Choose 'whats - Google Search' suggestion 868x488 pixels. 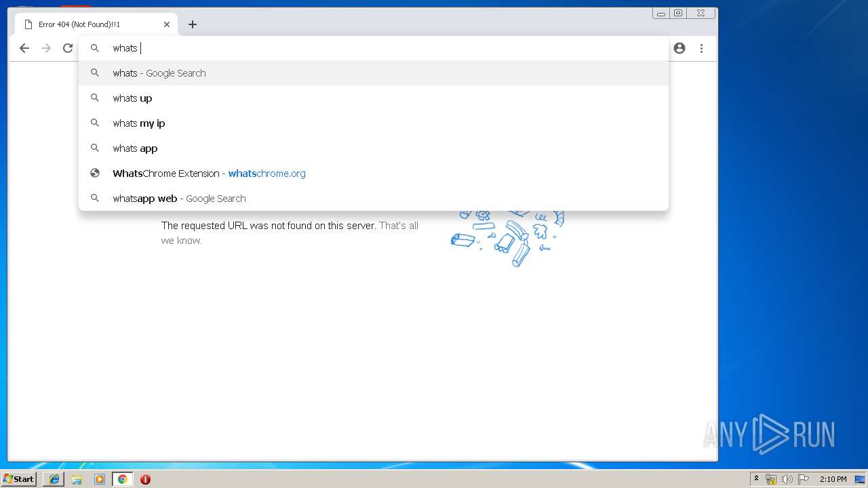pos(374,73)
